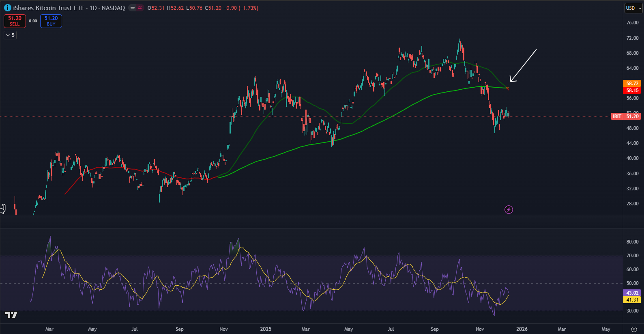Click the TradingView logo icon
This screenshot has width=644, height=334.
pyautogui.click(x=11, y=315)
